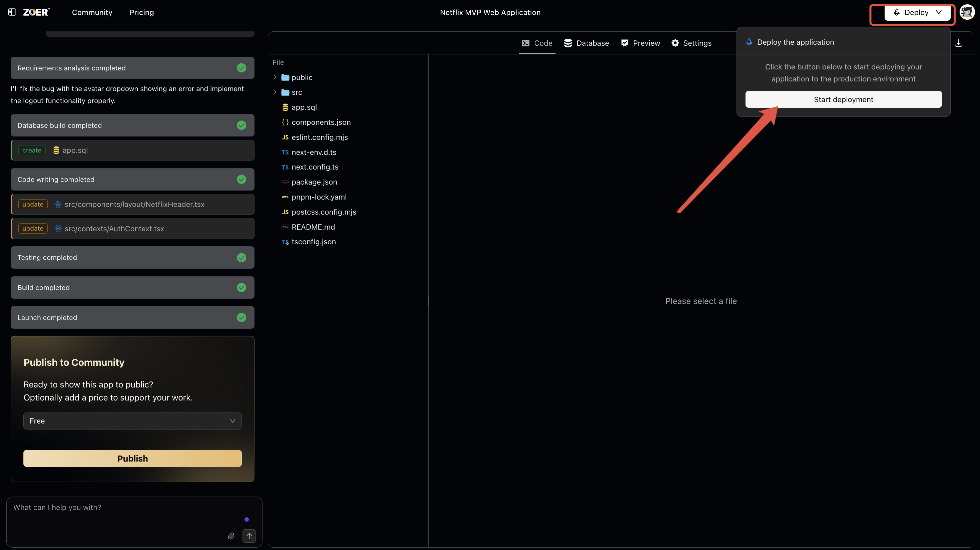
Task: Toggle the sidebar panel icon beside ZOER logo
Action: click(x=12, y=12)
